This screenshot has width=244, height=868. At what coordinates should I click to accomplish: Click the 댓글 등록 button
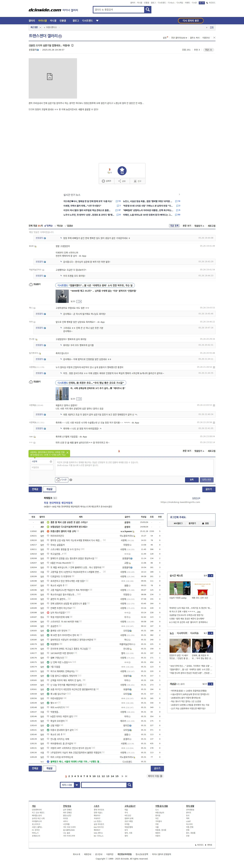tap(174, 226)
